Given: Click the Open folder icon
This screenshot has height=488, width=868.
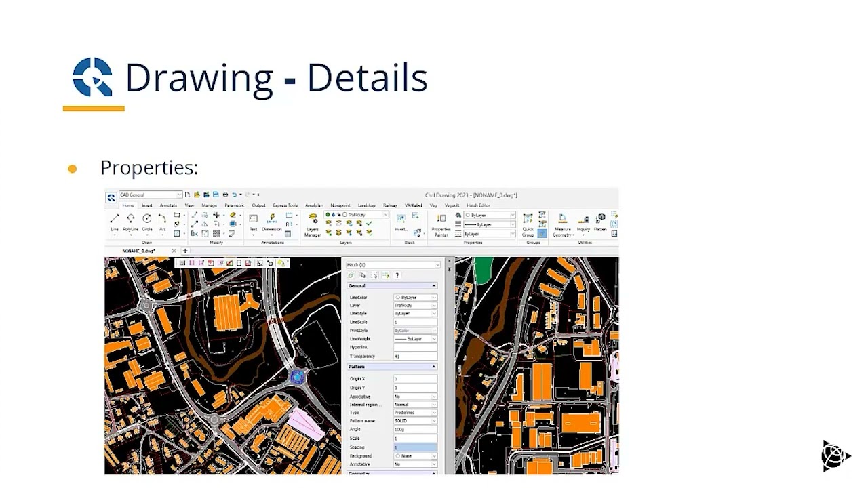Looking at the screenshot, I should [x=197, y=195].
